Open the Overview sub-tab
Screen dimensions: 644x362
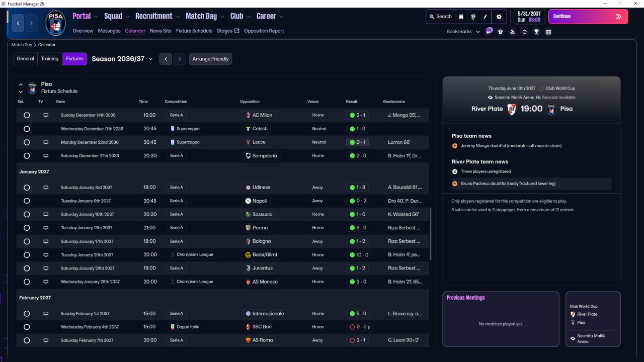point(83,31)
